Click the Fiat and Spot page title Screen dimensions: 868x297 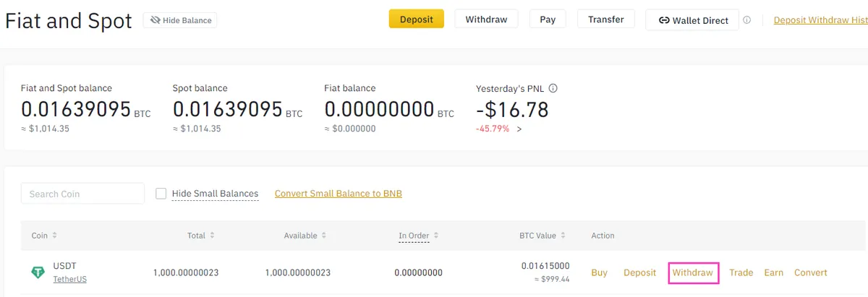pyautogui.click(x=69, y=20)
